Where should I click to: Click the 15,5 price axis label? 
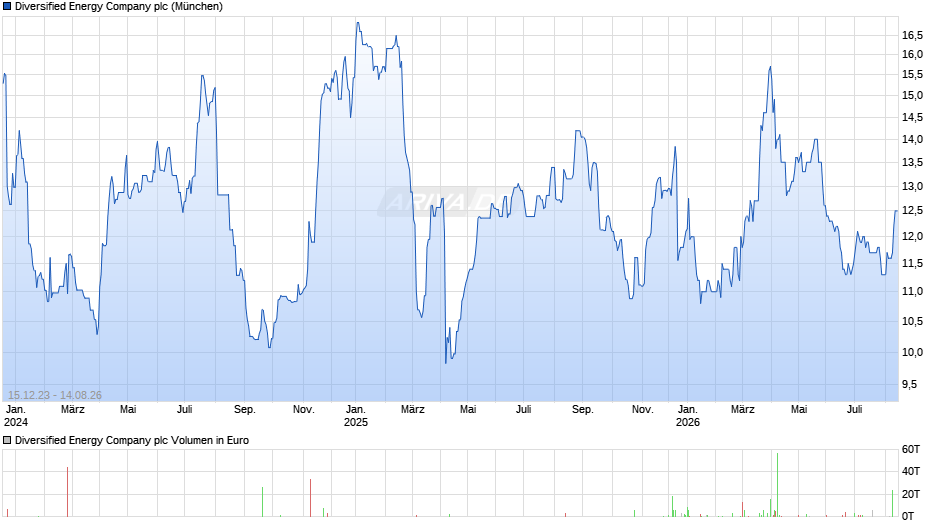[x=912, y=74]
